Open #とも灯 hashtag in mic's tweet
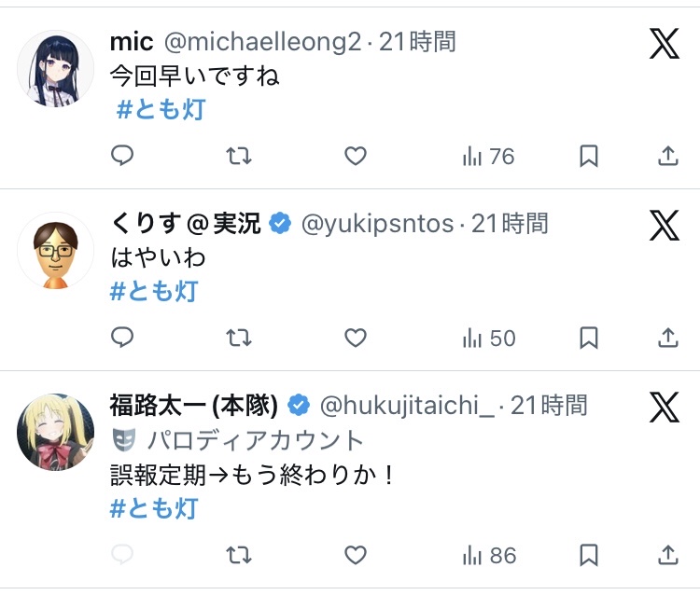 tap(160, 109)
